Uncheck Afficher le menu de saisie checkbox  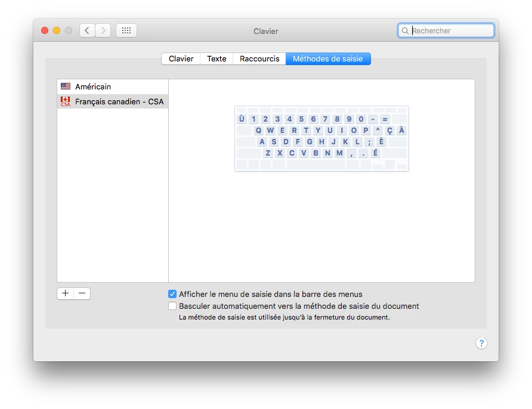(x=172, y=294)
